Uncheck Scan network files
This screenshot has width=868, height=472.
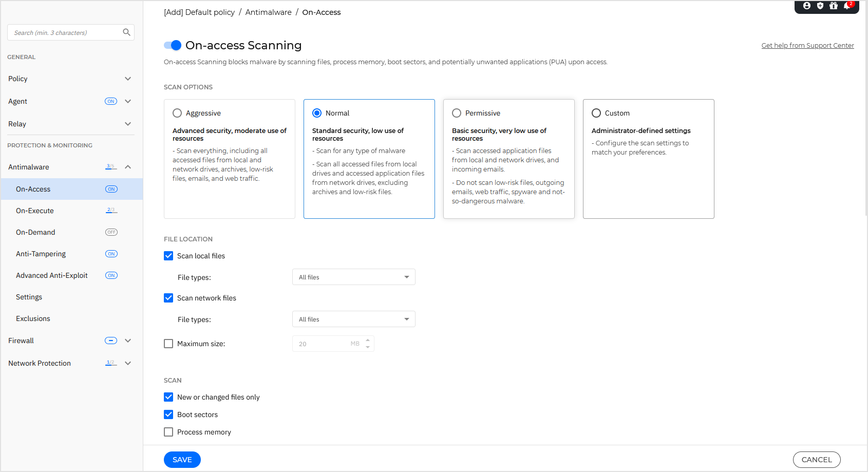168,298
